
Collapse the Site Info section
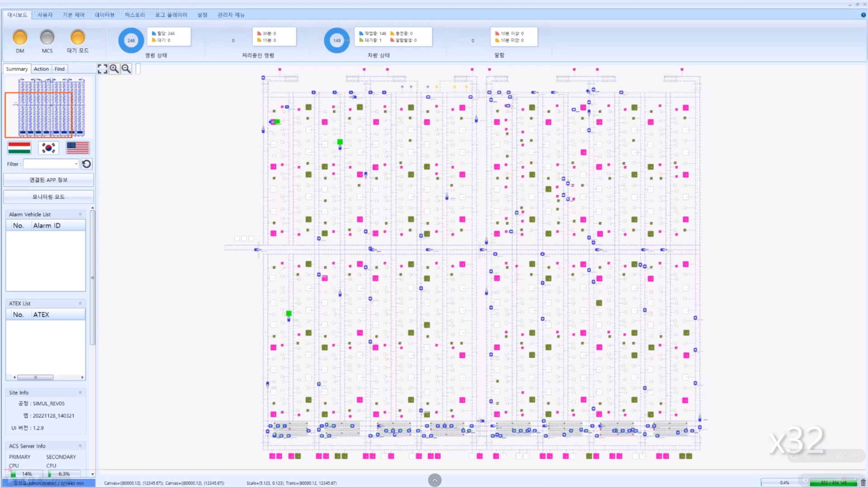[x=80, y=393]
